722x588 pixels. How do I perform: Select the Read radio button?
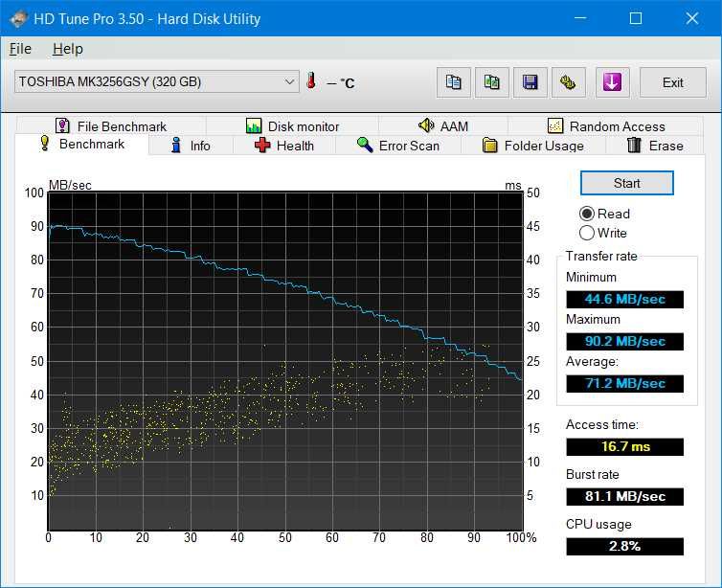pos(587,214)
